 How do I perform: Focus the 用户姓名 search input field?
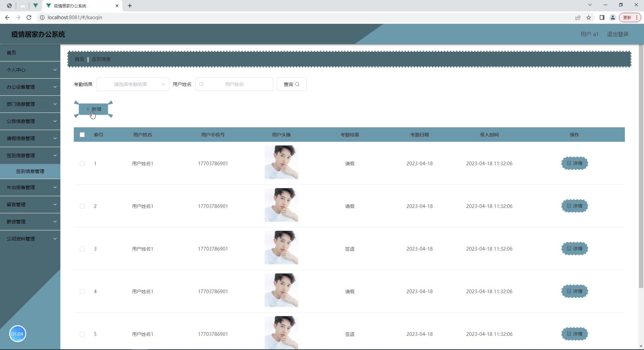pos(234,84)
